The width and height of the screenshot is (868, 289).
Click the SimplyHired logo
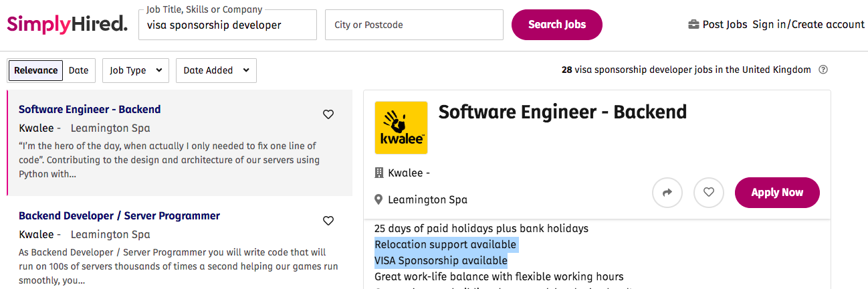67,25
